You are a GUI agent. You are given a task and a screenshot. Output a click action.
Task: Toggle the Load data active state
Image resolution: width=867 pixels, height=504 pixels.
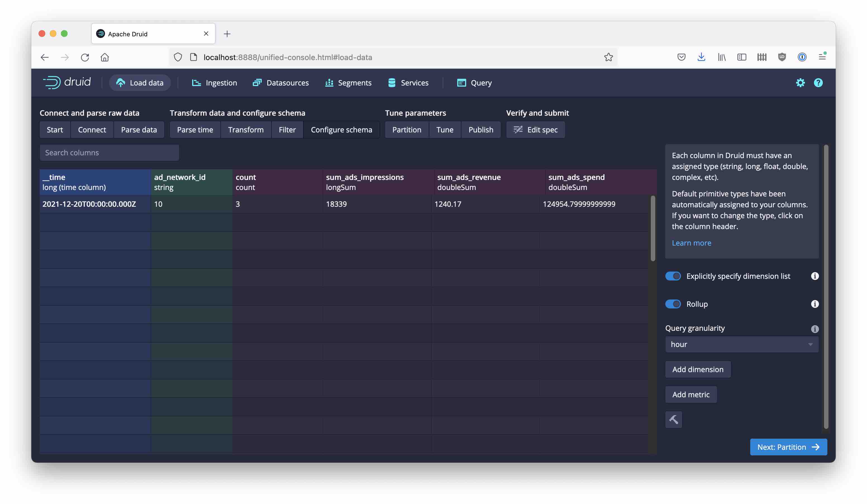(x=140, y=82)
